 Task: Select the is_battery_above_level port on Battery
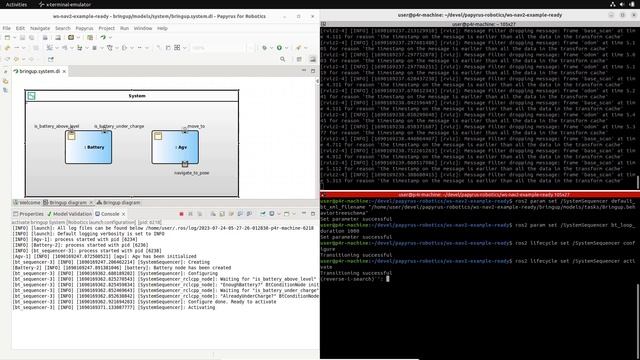(x=71, y=131)
